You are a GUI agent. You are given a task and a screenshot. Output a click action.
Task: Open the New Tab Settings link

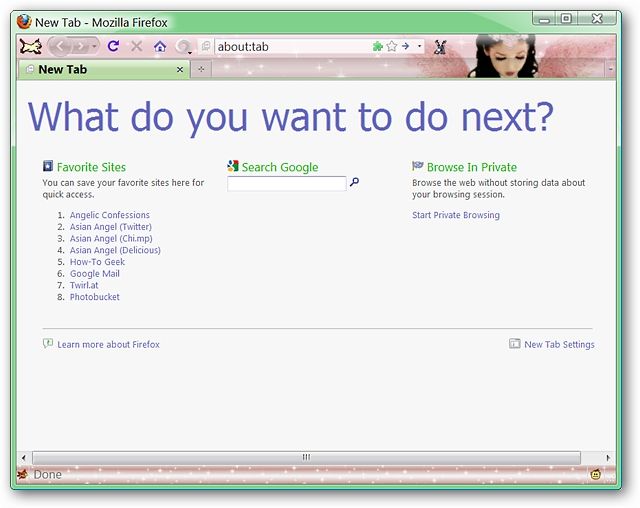(x=559, y=344)
